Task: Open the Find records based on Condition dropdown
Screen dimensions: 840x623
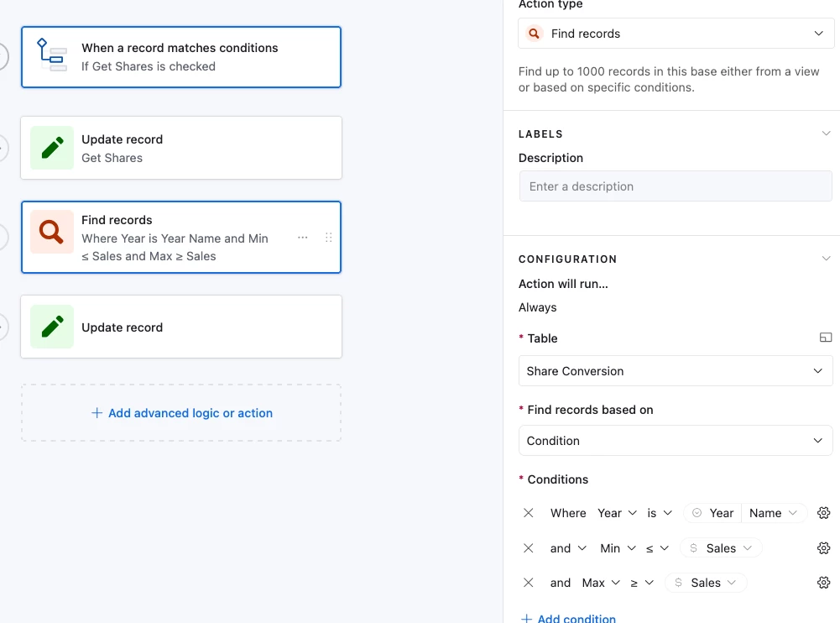Action: pos(676,441)
